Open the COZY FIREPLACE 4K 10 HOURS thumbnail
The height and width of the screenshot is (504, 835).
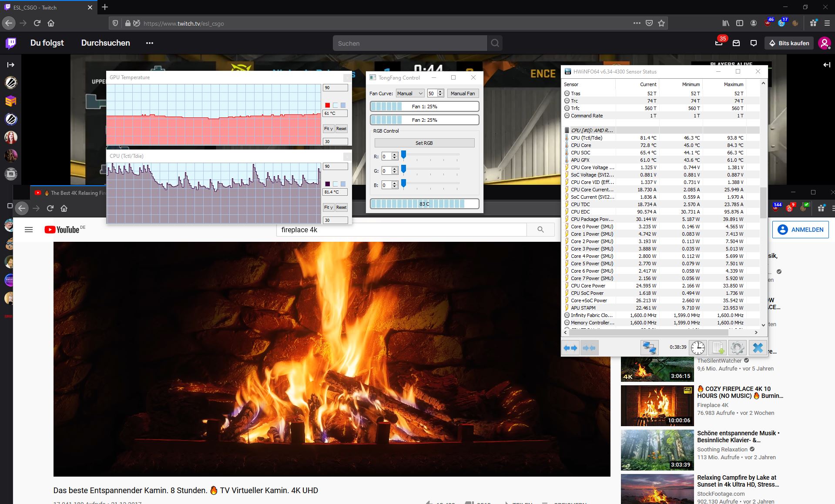coord(657,406)
